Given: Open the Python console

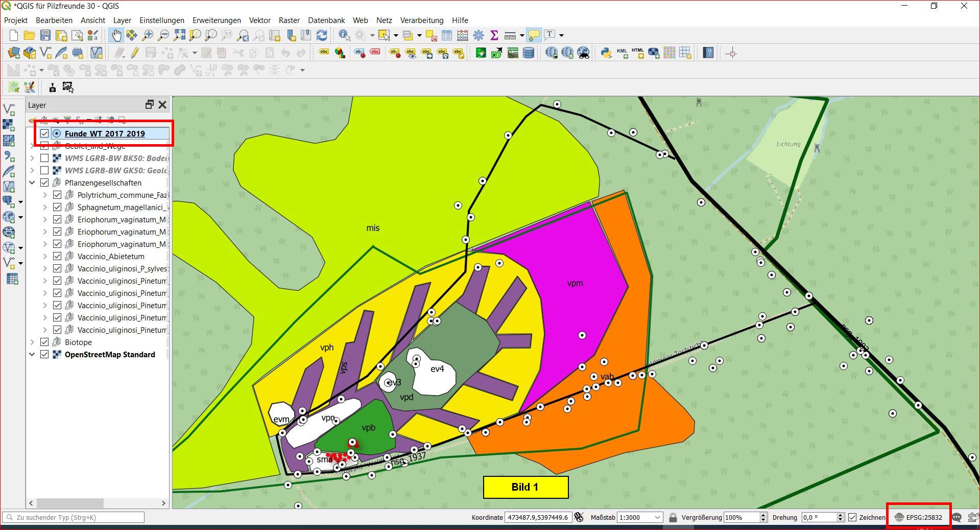Looking at the screenshot, I should click(x=606, y=53).
